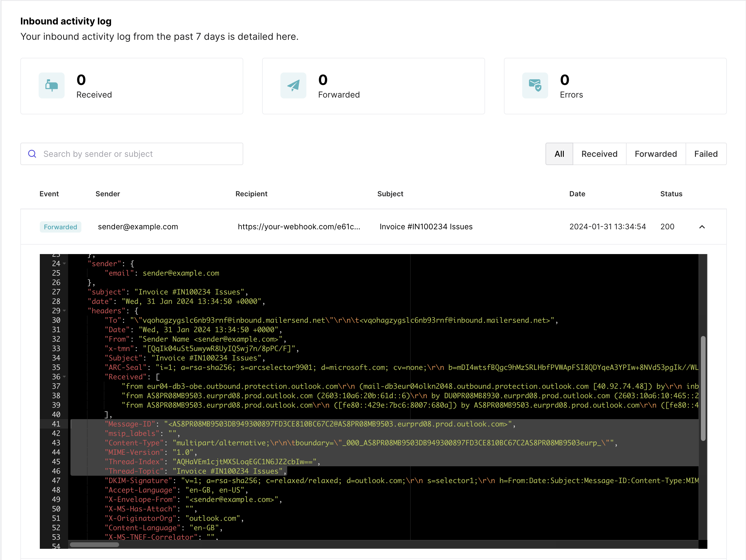Select the Failed filter tab
The image size is (746, 560).
click(706, 154)
